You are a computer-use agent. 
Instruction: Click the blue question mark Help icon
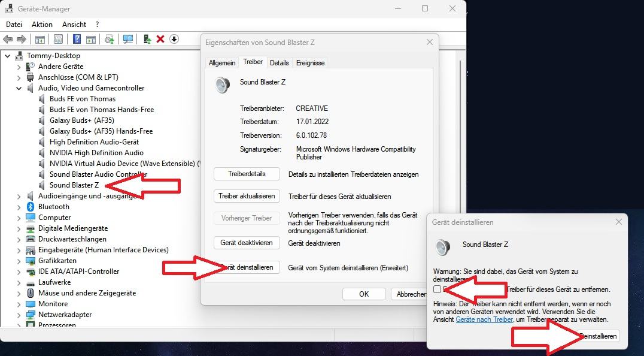point(77,39)
